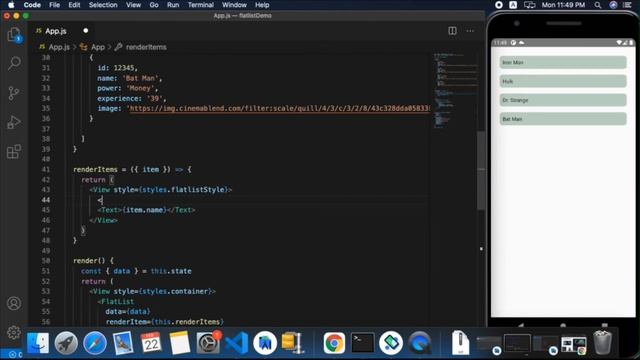Tap the Iron Man item in the emulator
The width and height of the screenshot is (640, 360).
point(563,62)
